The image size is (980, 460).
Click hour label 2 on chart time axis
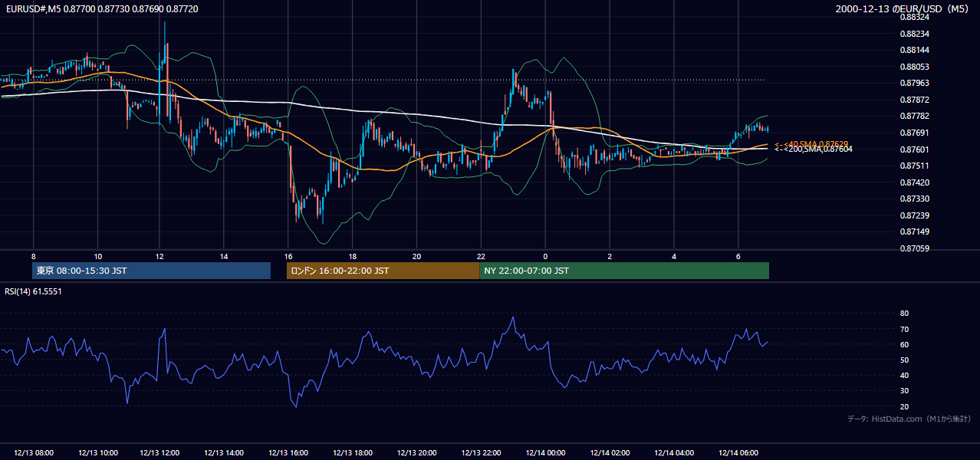[610, 256]
